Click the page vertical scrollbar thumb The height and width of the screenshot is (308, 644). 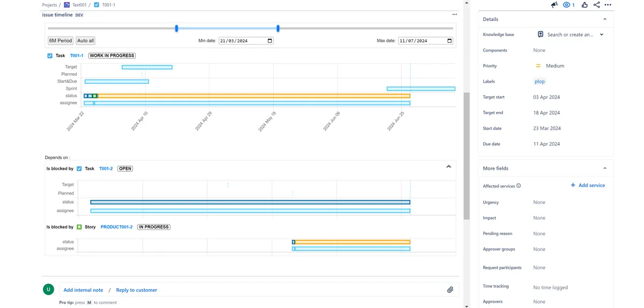(x=466, y=156)
